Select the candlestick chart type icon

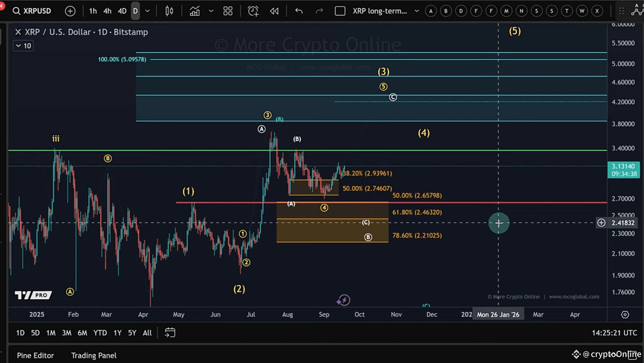(169, 10)
